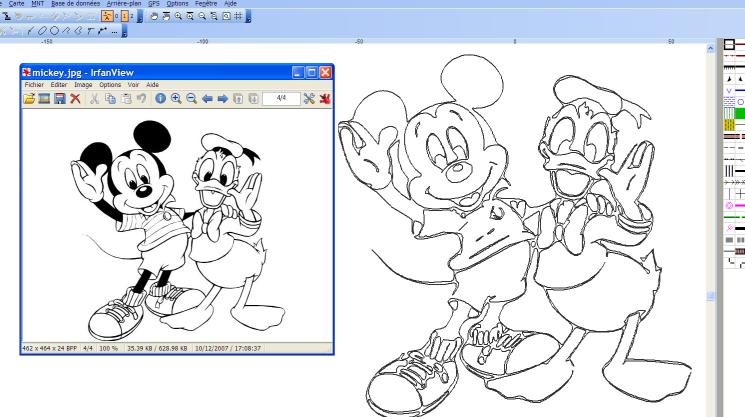Click next page icon in IrfanView toolbar
The image size is (745, 417).
point(253,98)
